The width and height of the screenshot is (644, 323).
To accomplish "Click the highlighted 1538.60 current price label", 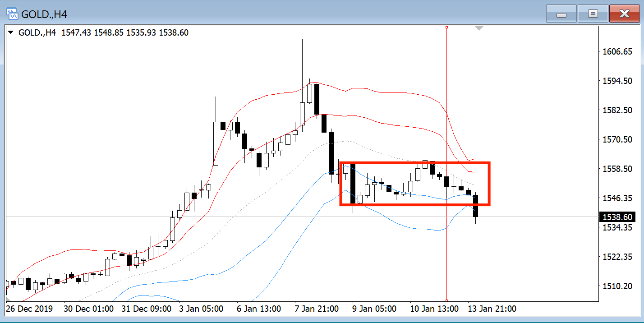I will [617, 217].
